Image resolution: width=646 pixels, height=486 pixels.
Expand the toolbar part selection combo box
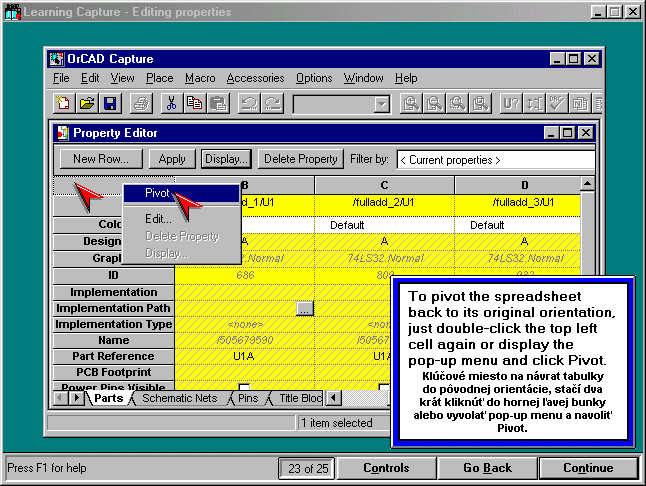(381, 104)
